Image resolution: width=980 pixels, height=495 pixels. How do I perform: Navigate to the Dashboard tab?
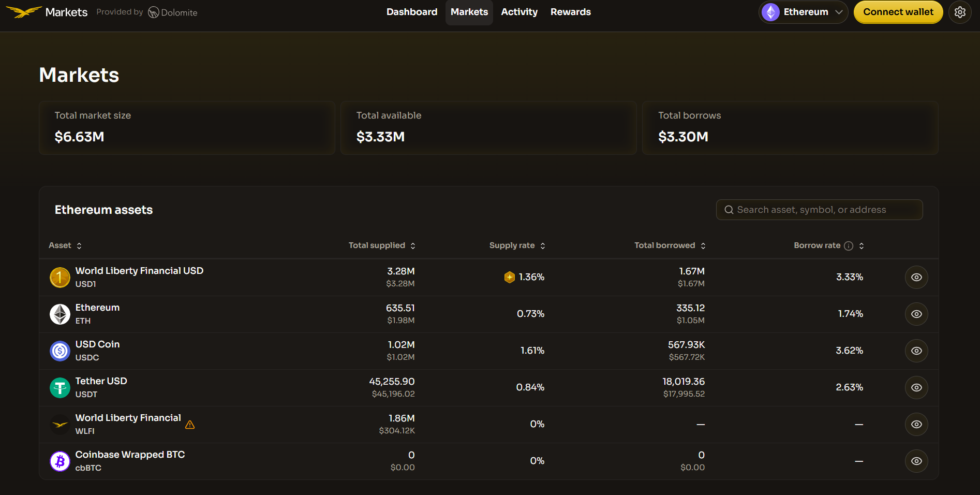(411, 12)
